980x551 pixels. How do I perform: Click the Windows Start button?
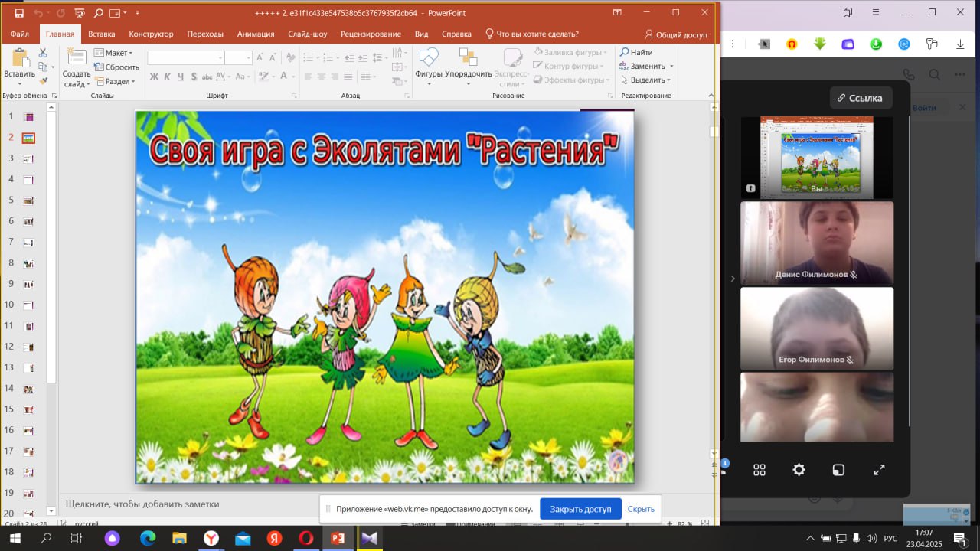coord(15,539)
